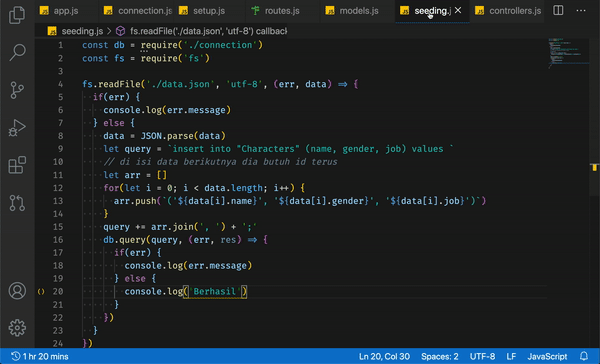Click Ln 20, Col 30 go to line
600x364 pixels.
384,356
